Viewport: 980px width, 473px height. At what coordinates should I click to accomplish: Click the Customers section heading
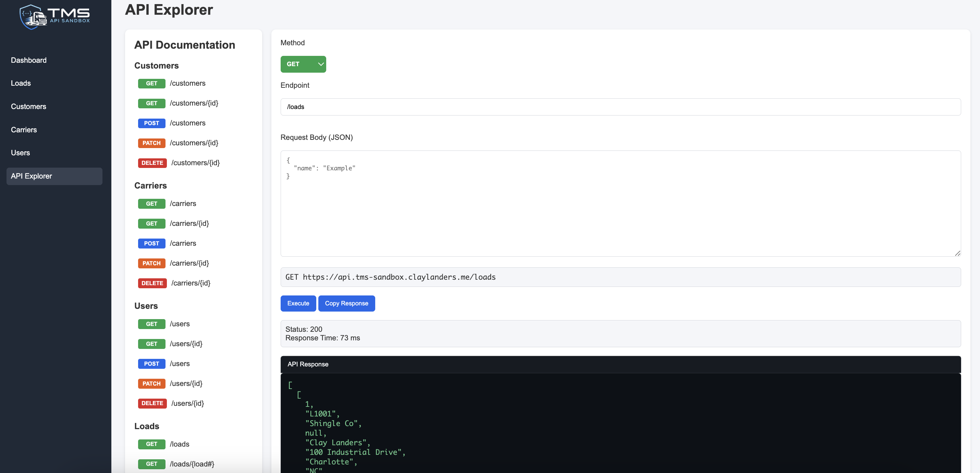click(x=156, y=65)
